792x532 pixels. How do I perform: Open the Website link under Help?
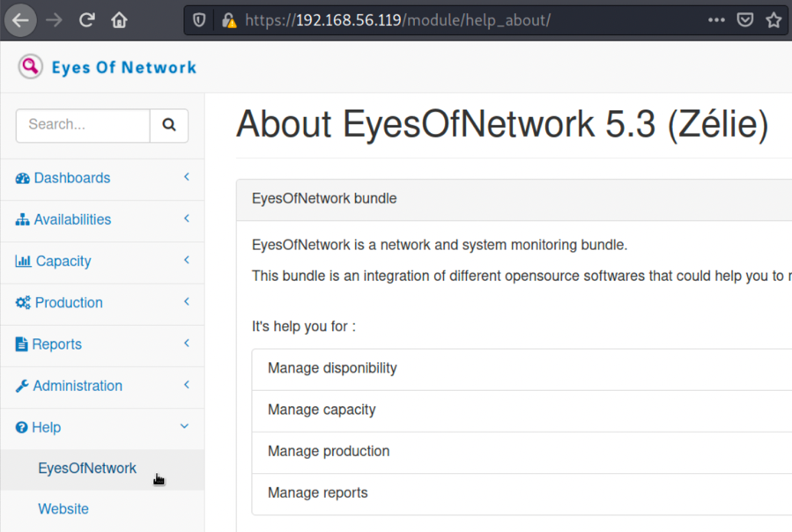tap(63, 509)
